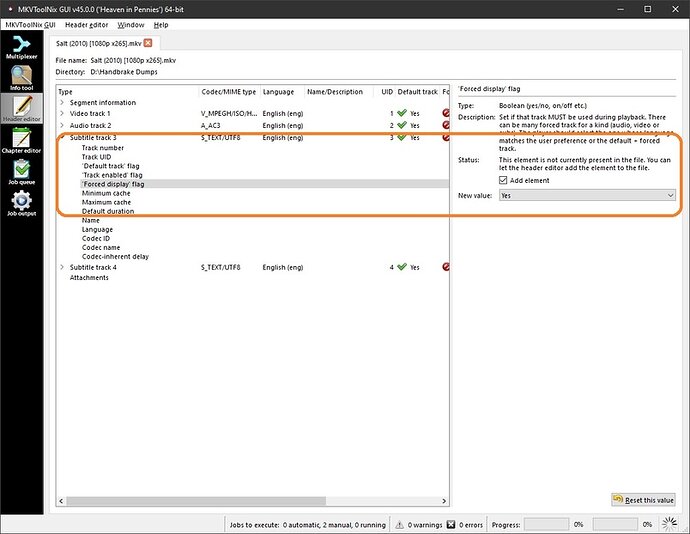Open the Multiplexer tool

22,47
